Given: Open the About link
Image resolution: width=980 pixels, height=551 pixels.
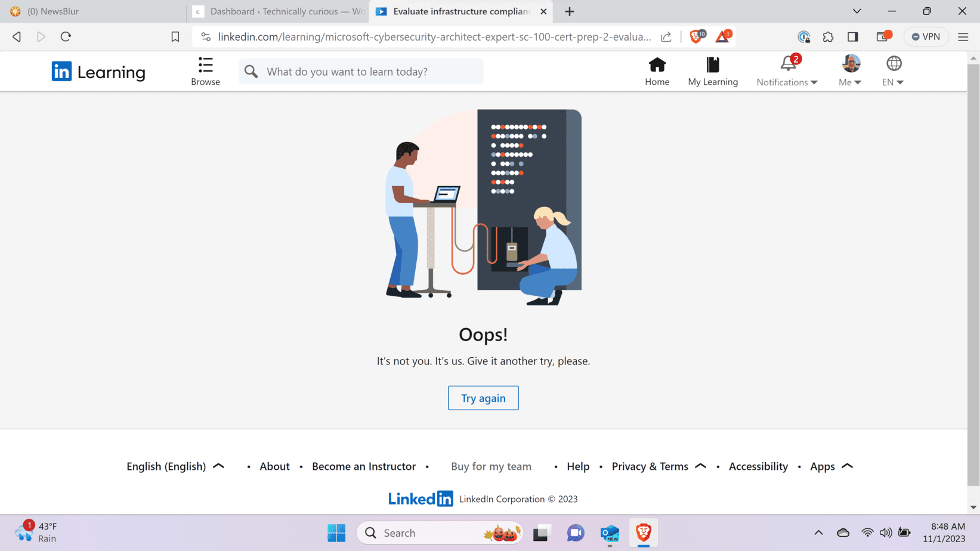Looking at the screenshot, I should coord(274,466).
